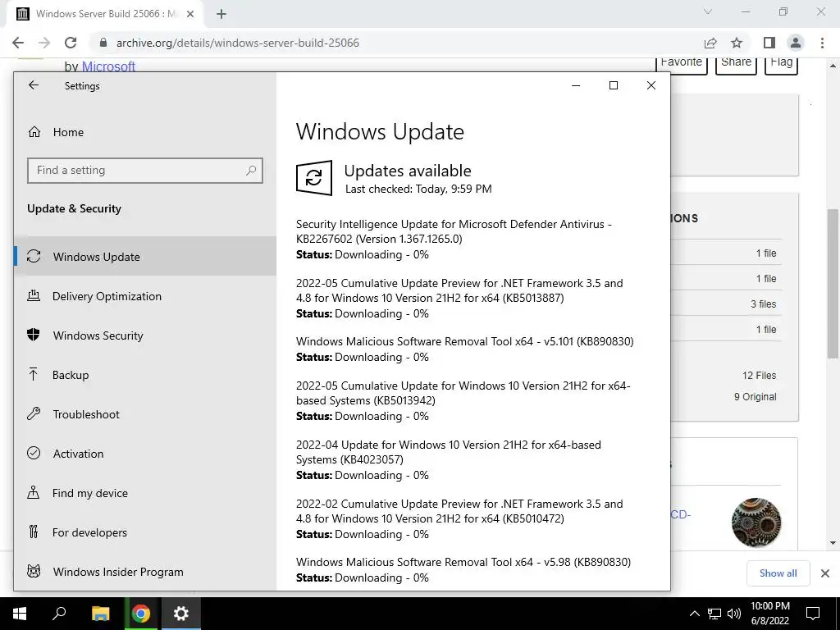Click the Settings back arrow
840x630 pixels.
click(x=34, y=85)
